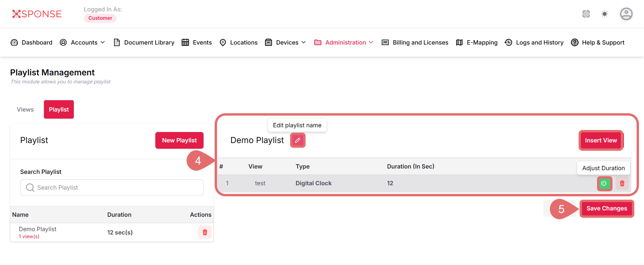Open the Dashboard menu item
Screen dimensions: 644x265
point(32,43)
